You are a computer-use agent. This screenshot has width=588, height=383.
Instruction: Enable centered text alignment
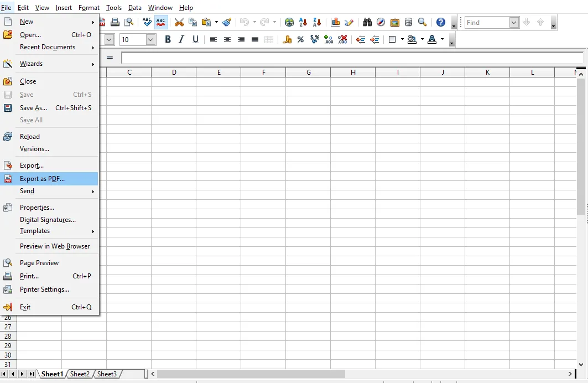tap(227, 39)
